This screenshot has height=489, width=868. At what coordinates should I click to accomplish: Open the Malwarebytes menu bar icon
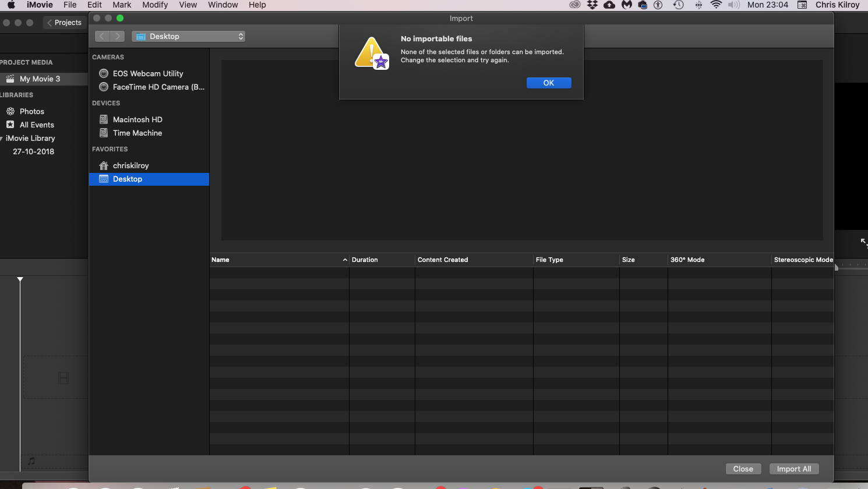coord(627,5)
